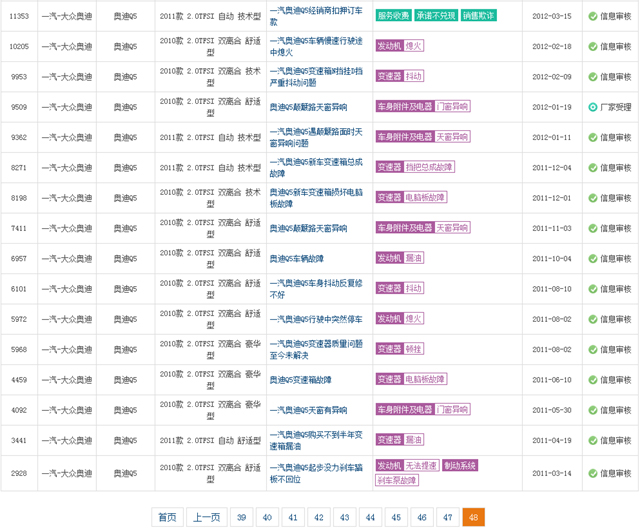The image size is (640, 530).
Task: Open the 奥迪Q5变速箱故障 link
Action: coord(300,380)
